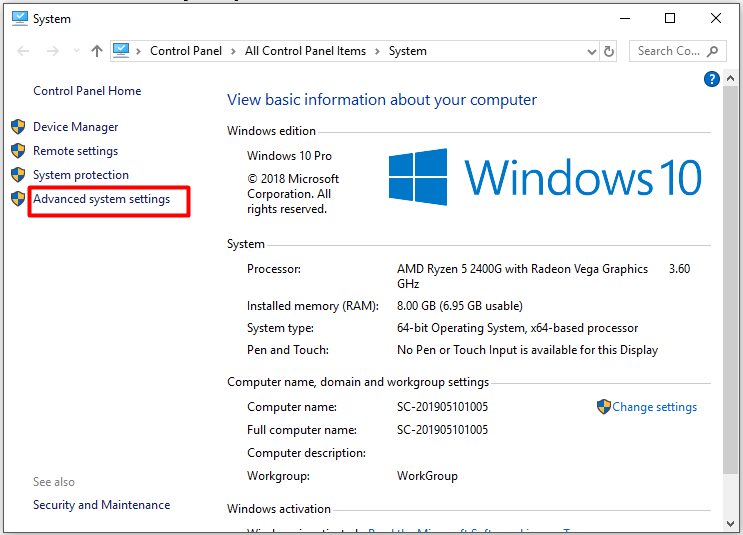Viewport: 743px width, 535px height.
Task: Open Control Panel breadcrumb
Action: click(186, 51)
